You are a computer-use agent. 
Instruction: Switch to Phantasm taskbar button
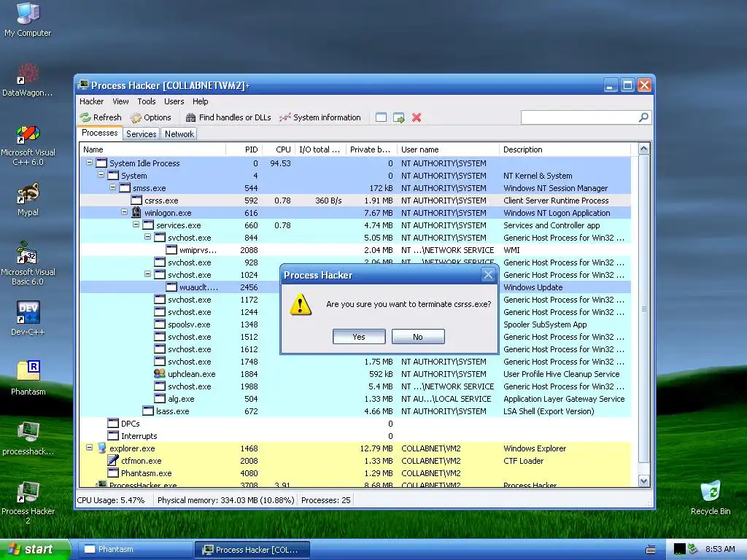[x=134, y=549]
